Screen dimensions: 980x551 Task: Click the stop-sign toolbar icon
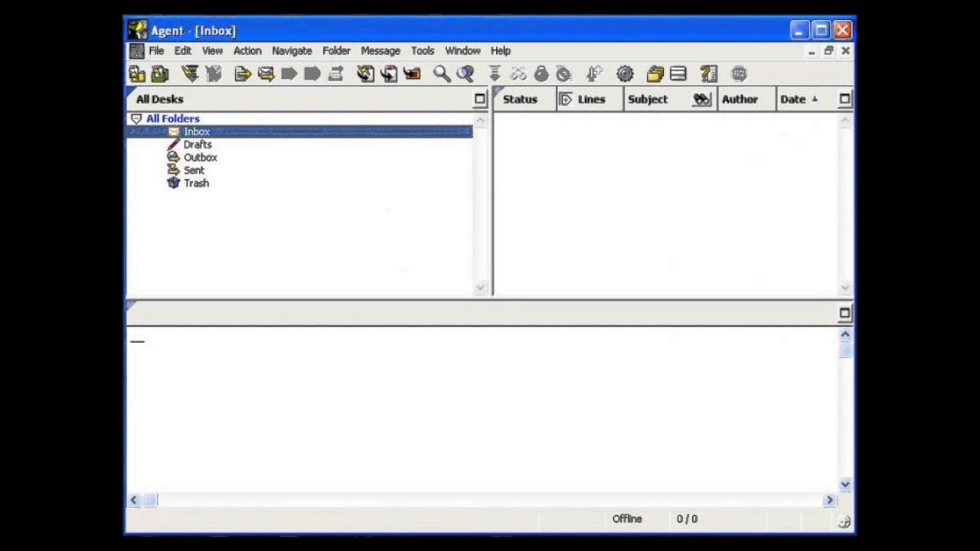(x=739, y=74)
